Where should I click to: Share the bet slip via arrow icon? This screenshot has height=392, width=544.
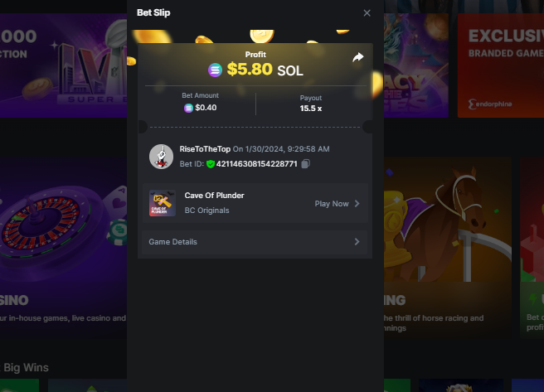click(x=357, y=57)
